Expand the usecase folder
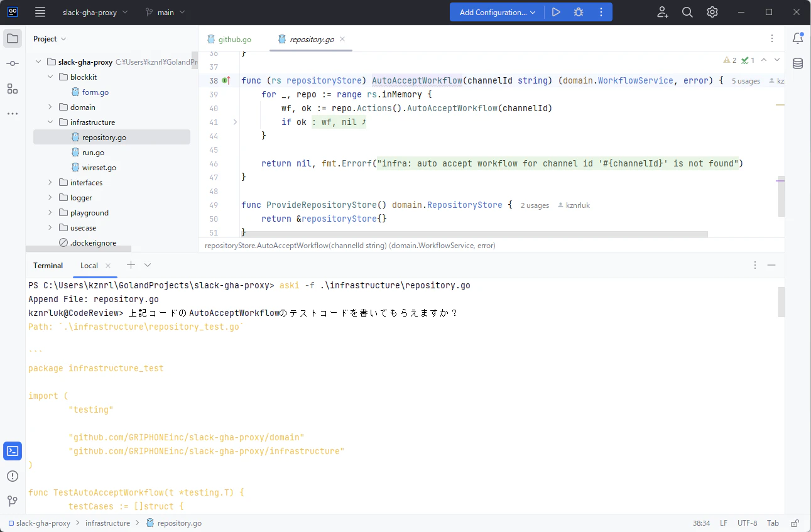 tap(50, 228)
